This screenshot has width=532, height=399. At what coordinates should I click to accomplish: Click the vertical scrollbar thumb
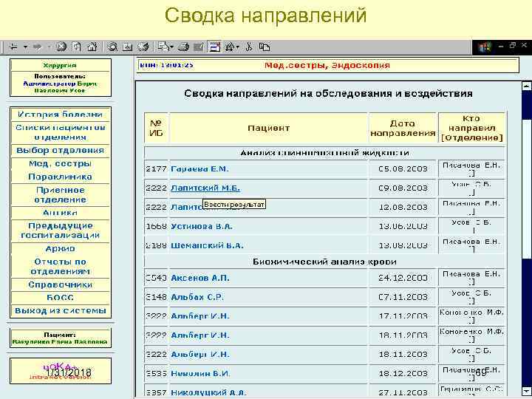(526, 189)
